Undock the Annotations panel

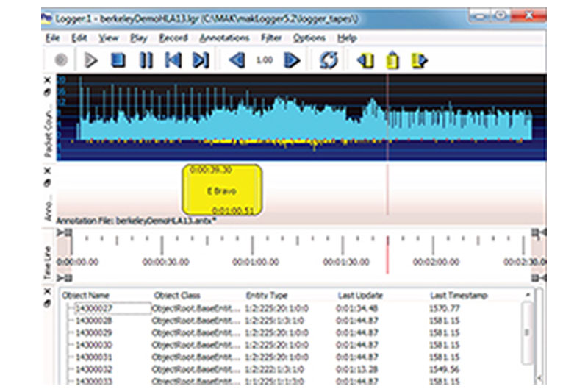pyautogui.click(x=47, y=183)
